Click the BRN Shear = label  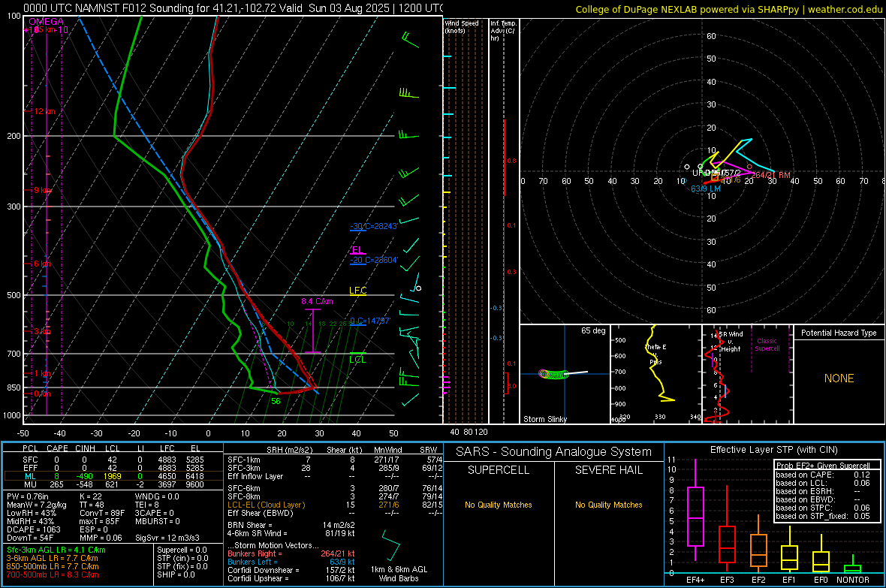tap(249, 525)
